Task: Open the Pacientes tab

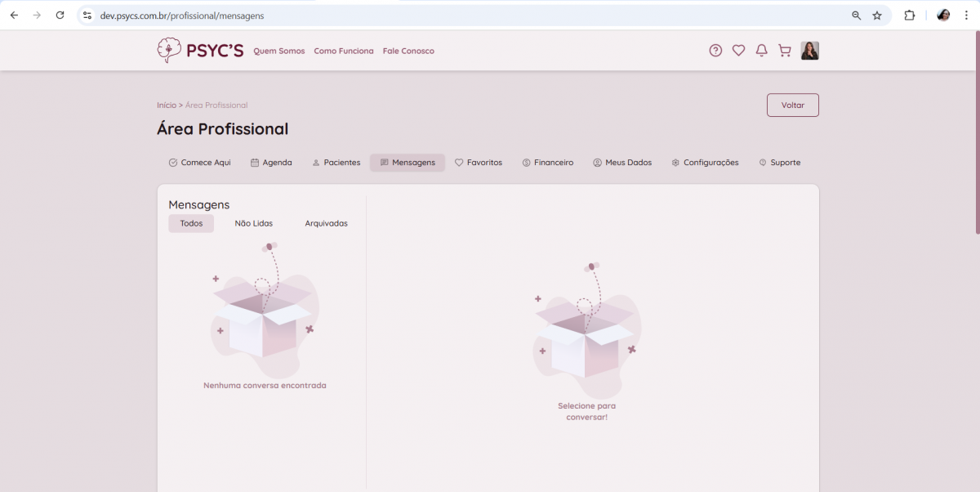Action: [336, 163]
